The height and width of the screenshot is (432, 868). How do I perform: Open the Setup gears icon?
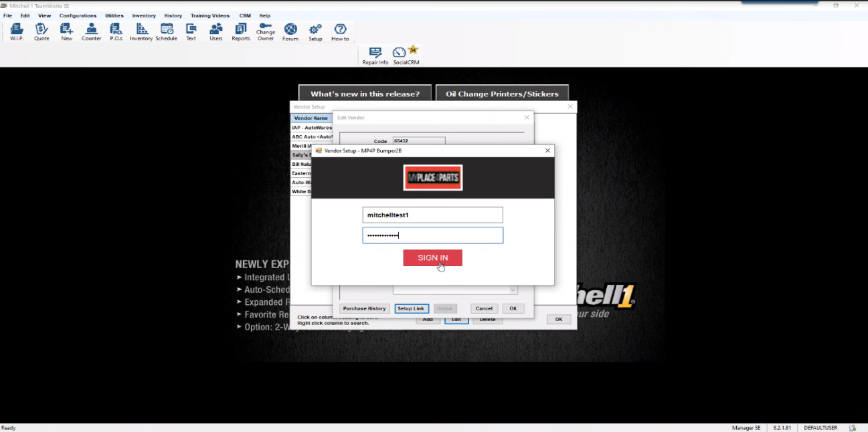[x=315, y=31]
